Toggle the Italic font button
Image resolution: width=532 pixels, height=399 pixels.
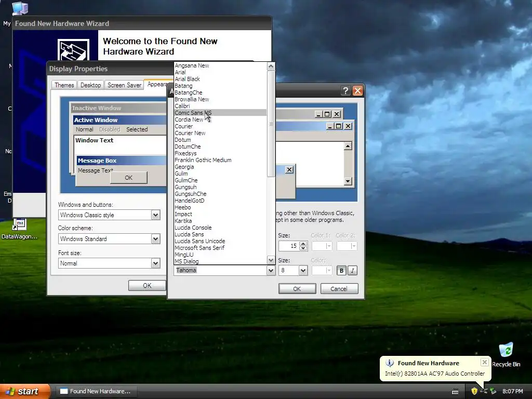(x=353, y=270)
